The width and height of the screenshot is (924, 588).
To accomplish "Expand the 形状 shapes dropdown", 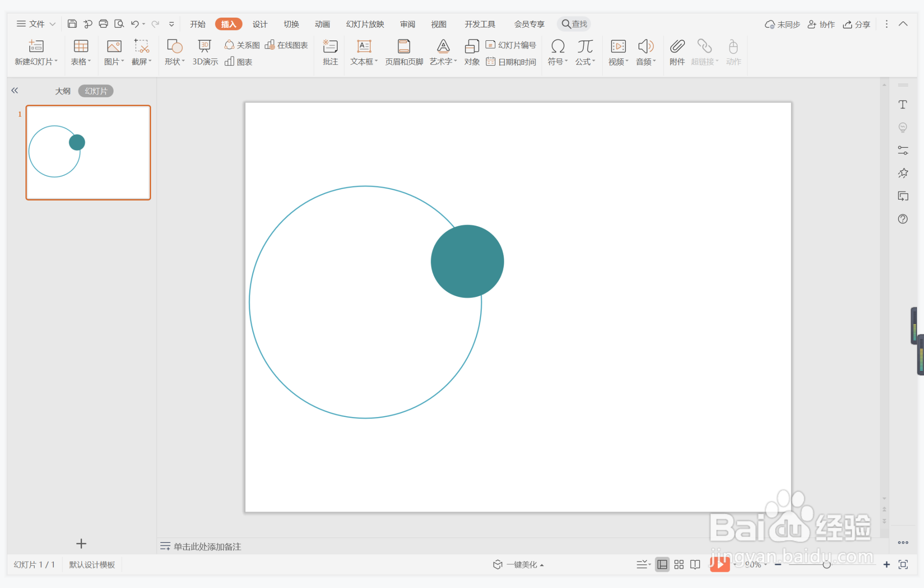I will 175,61.
